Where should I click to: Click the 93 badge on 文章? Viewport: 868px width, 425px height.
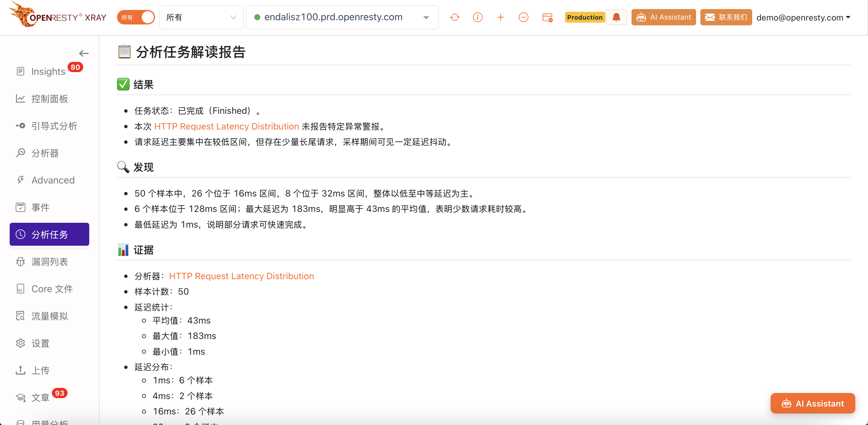point(60,393)
